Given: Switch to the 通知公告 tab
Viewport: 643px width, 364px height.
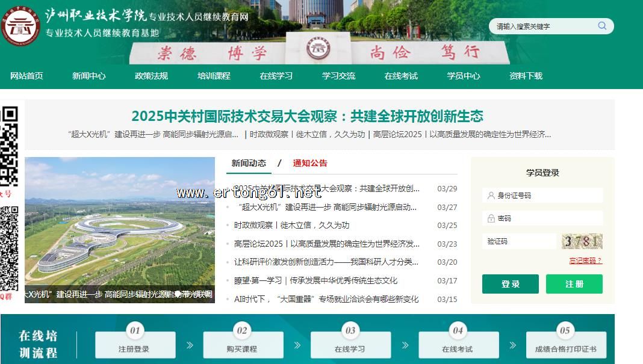Looking at the screenshot, I should [x=310, y=163].
